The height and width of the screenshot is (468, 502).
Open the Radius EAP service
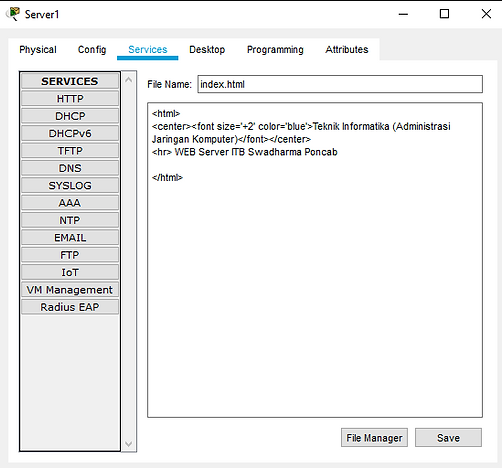coord(70,307)
